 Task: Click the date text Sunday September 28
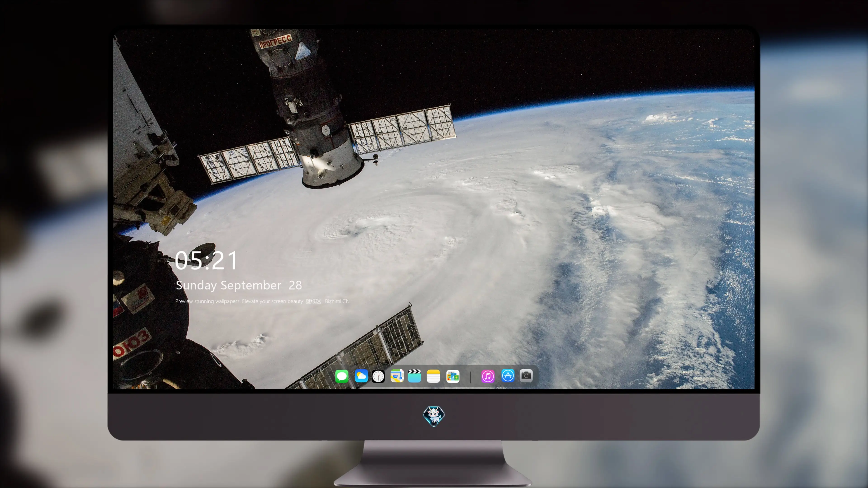(239, 285)
